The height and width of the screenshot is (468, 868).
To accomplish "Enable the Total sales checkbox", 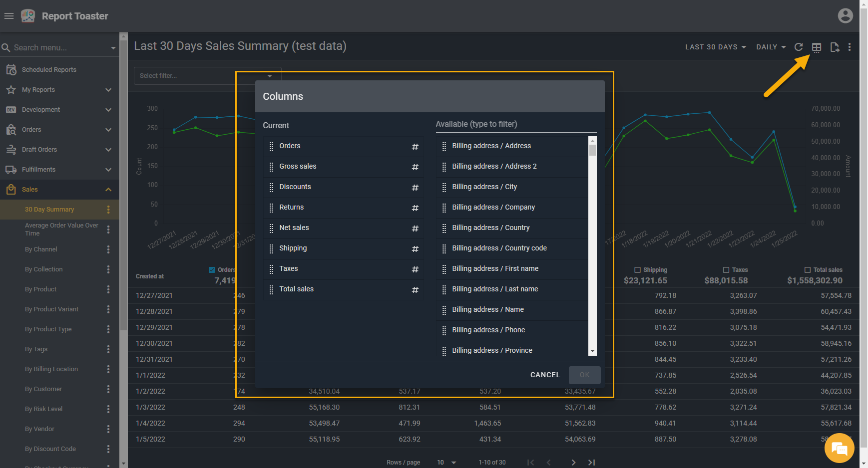I will pyautogui.click(x=808, y=270).
